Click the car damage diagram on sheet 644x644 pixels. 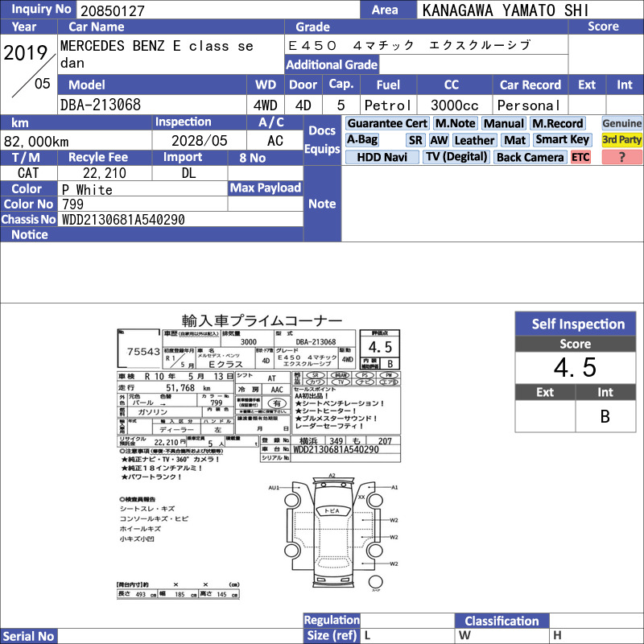point(333,532)
